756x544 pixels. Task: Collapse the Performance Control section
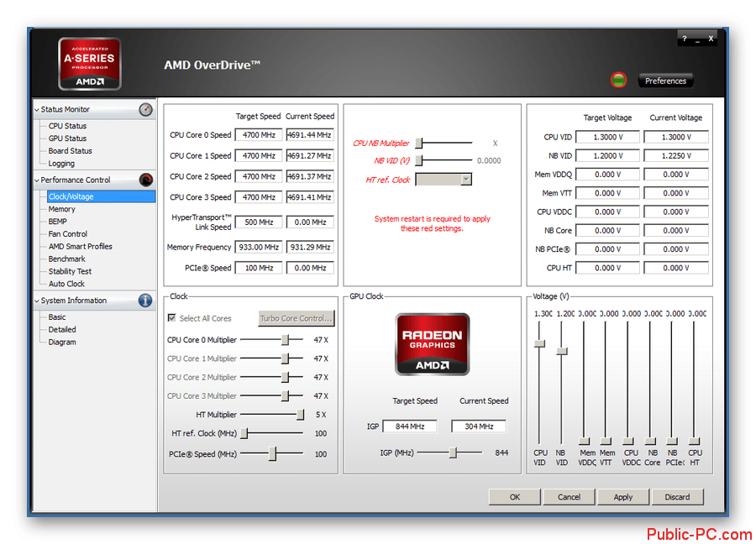[x=37, y=180]
